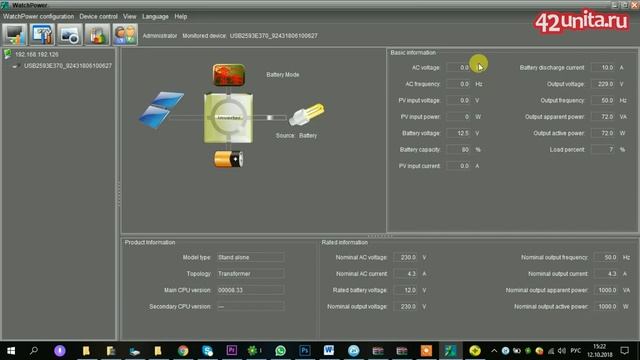Select USB2593E370_92431806100627 in device tree
Viewport: 640px width, 360px height.
pyautogui.click(x=68, y=66)
